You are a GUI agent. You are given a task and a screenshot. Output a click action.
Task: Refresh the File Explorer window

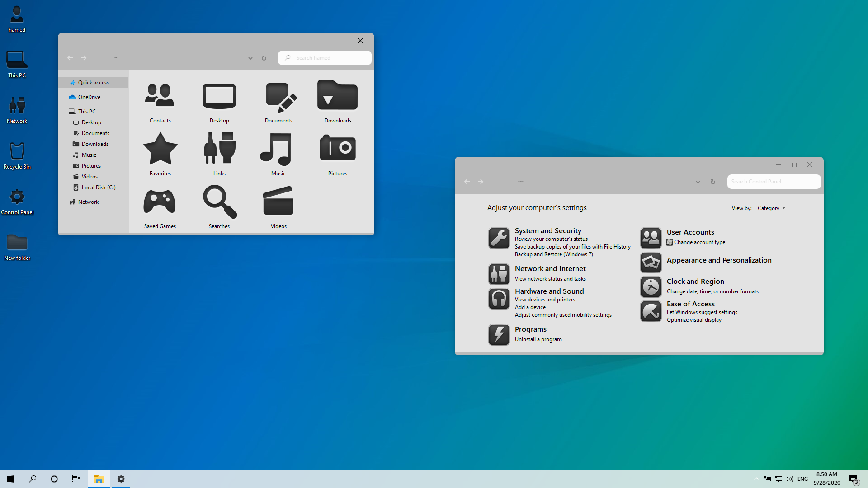tap(264, 58)
